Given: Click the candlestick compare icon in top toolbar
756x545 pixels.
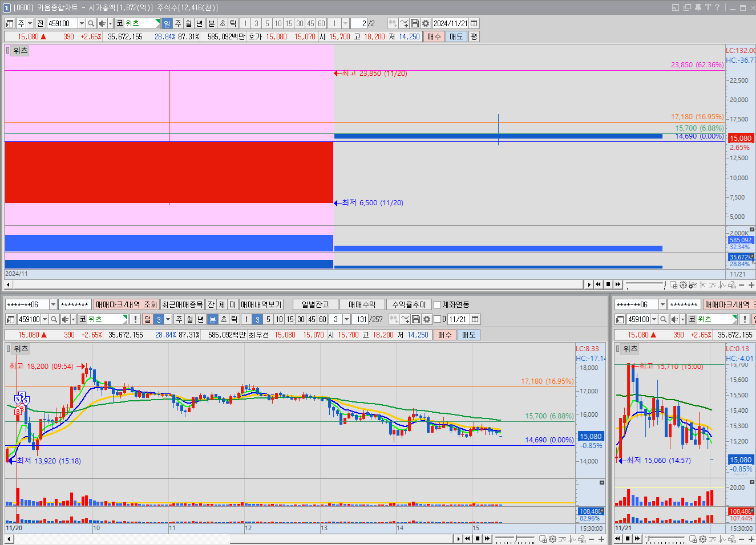Looking at the screenshot, I should [393, 23].
